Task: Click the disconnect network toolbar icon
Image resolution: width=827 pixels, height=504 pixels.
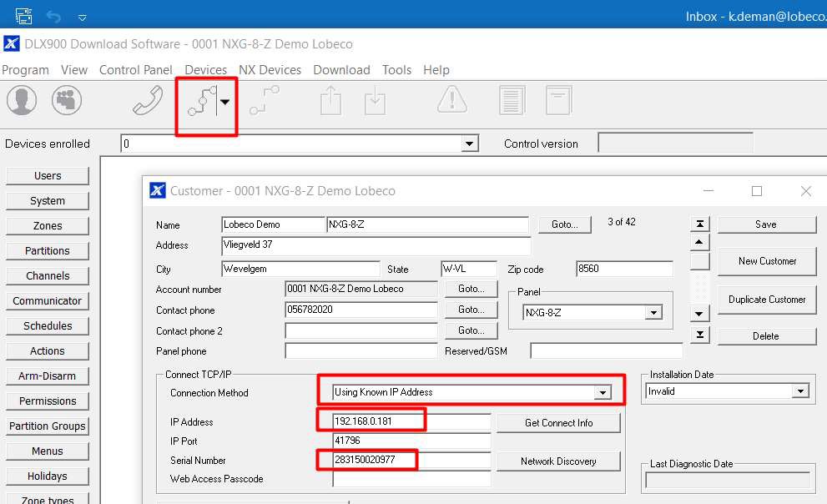Action: pyautogui.click(x=265, y=100)
